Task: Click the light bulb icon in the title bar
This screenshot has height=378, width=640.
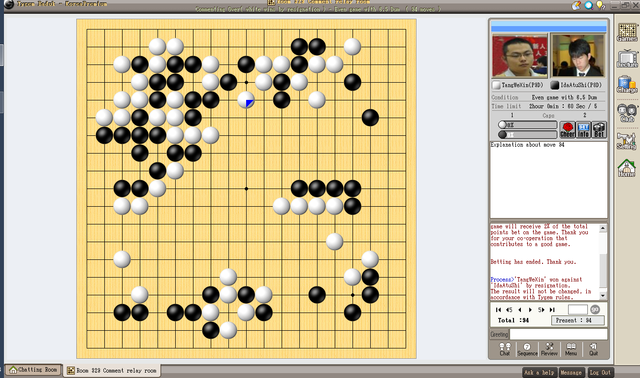Action: click(600, 5)
